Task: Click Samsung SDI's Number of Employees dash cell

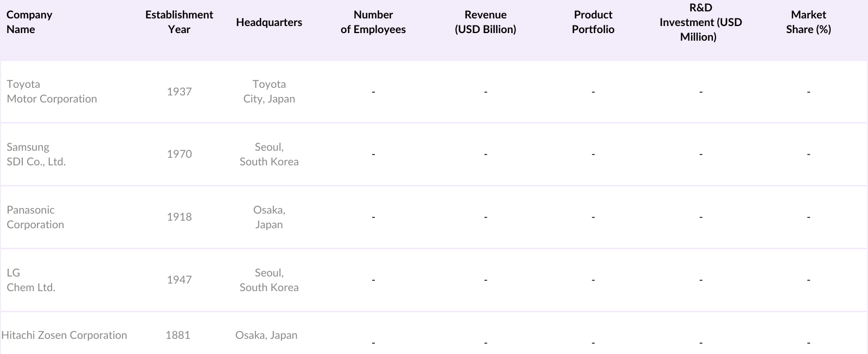Action: pos(373,155)
